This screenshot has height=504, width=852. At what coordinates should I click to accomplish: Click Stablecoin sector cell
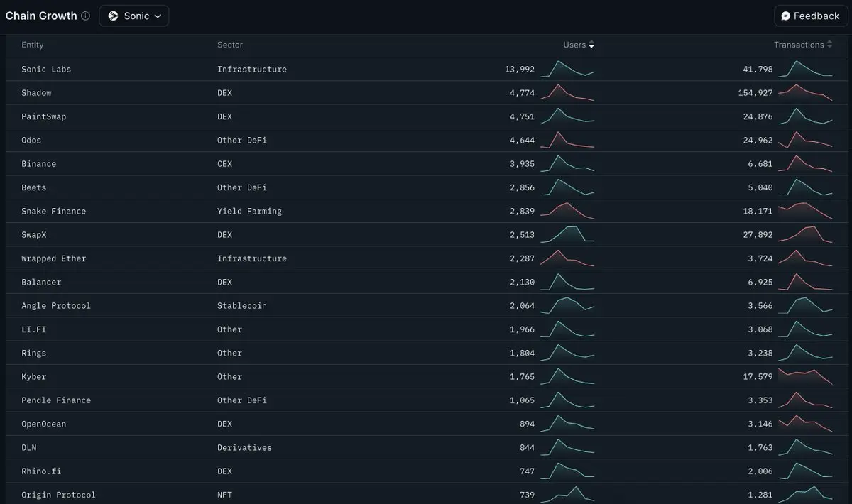[242, 306]
